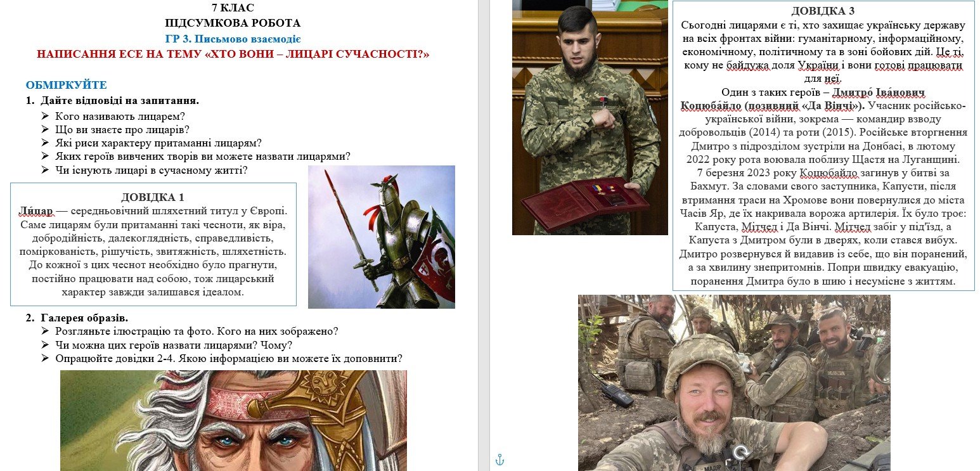Click the "ДОВІДКА 1" text box heading
Viewport: 980px width, 471px height.
pyautogui.click(x=153, y=197)
